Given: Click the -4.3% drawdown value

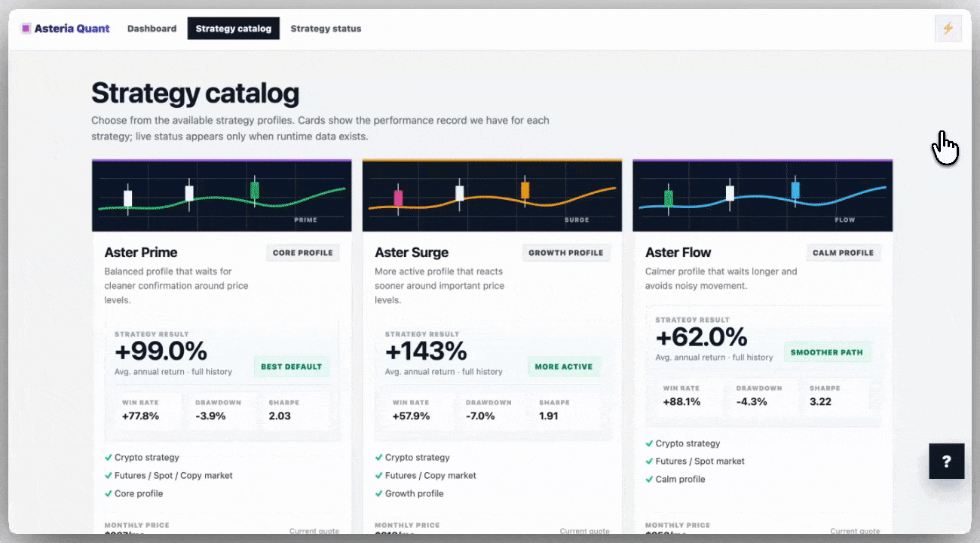Looking at the screenshot, I should (x=753, y=401).
